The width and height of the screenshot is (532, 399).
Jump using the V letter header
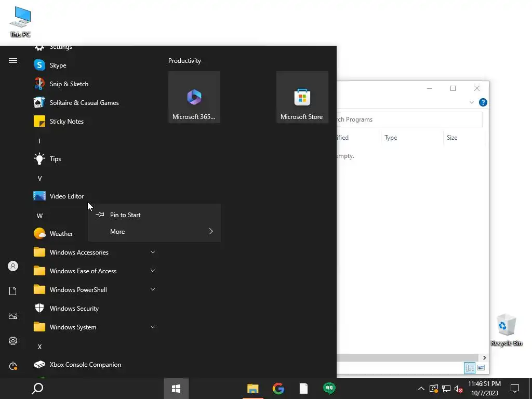point(39,179)
